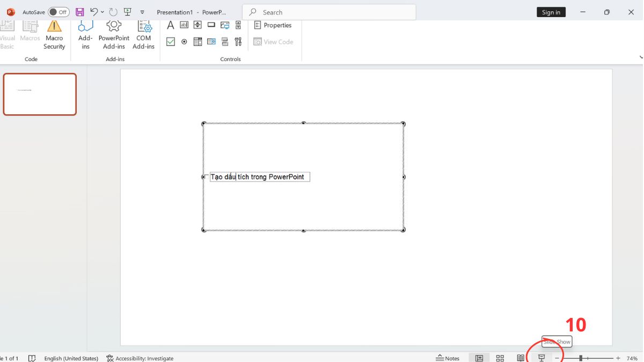The width and height of the screenshot is (644, 362).
Task: Insert a List Box control
Action: pyautogui.click(x=211, y=42)
